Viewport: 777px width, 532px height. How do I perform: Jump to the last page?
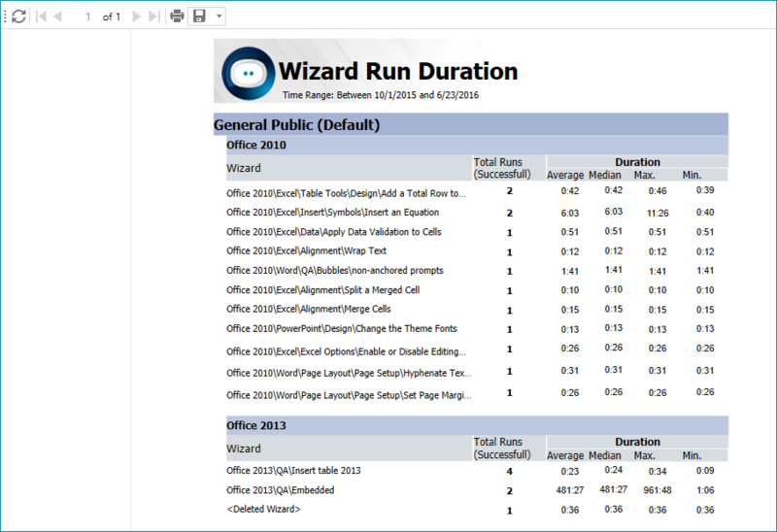[x=153, y=17]
